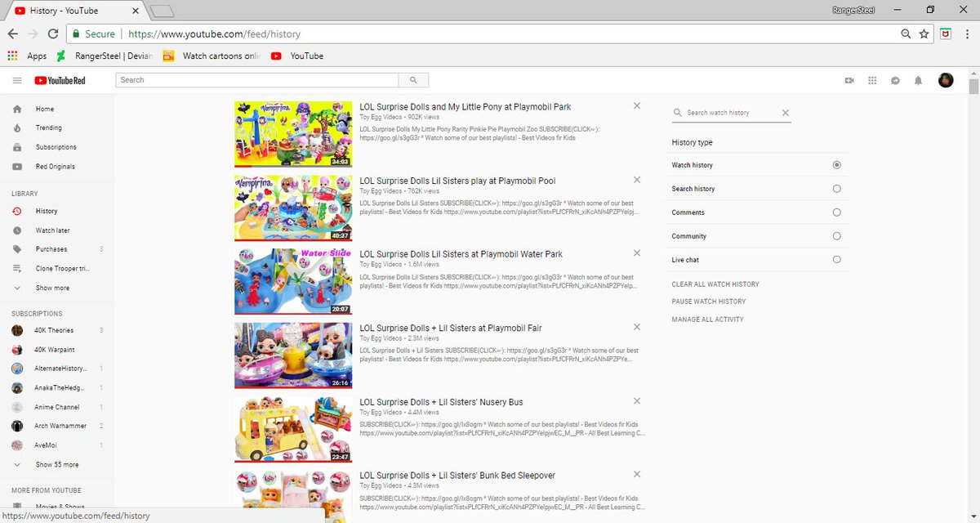Click browser back arrow
Screen dimensions: 980x523
[x=13, y=34]
